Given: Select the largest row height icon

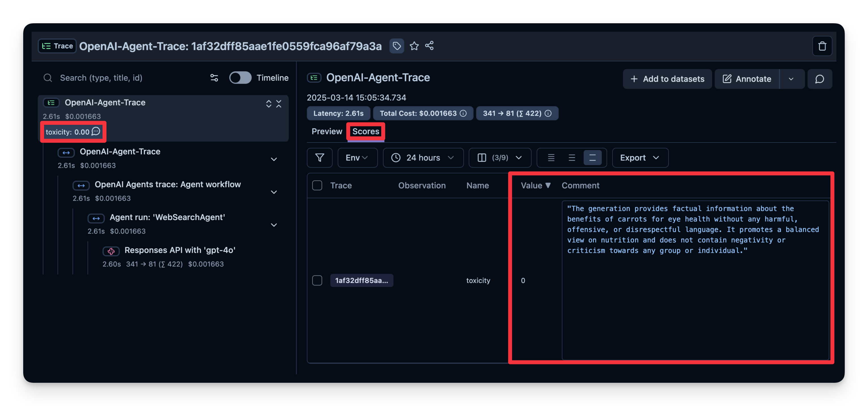Looking at the screenshot, I should click(x=592, y=158).
